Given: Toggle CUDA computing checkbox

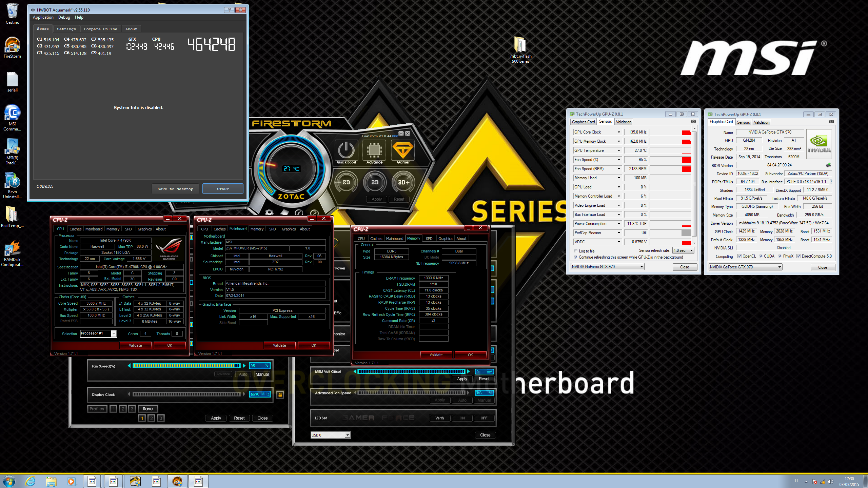Looking at the screenshot, I should (x=761, y=256).
